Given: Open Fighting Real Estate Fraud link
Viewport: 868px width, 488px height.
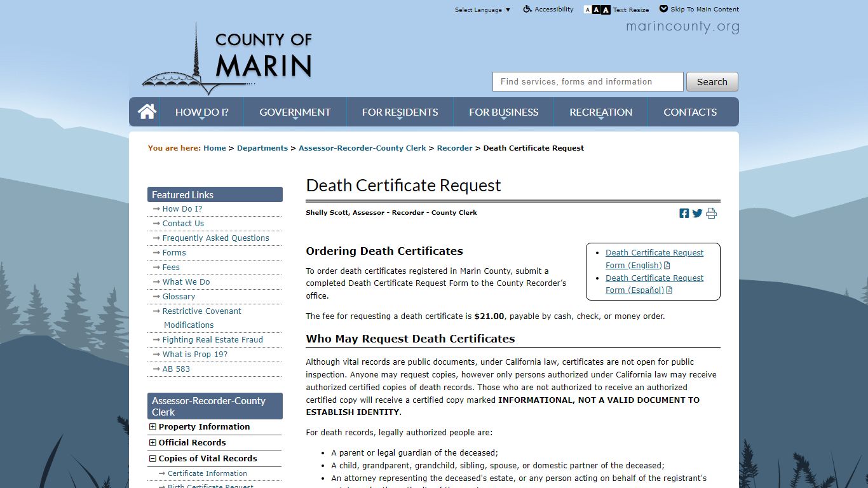Looking at the screenshot, I should pyautogui.click(x=212, y=340).
